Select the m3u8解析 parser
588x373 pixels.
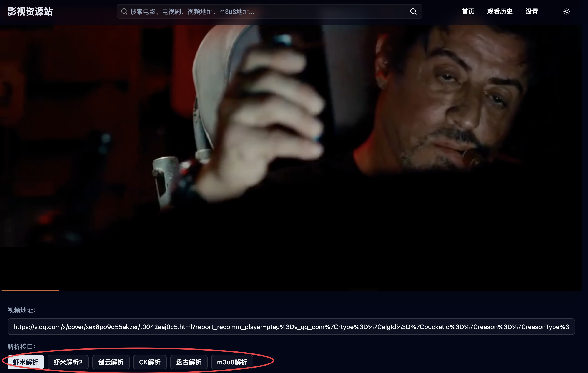tap(232, 362)
